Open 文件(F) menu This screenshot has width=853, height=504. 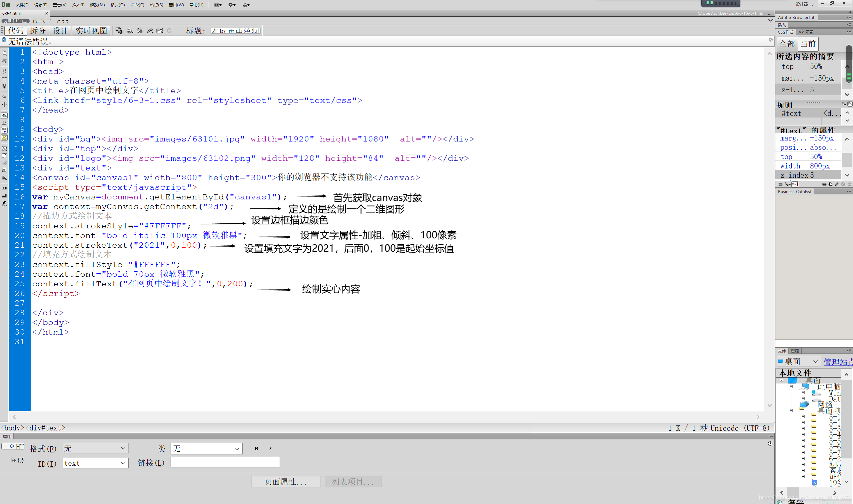pos(22,5)
